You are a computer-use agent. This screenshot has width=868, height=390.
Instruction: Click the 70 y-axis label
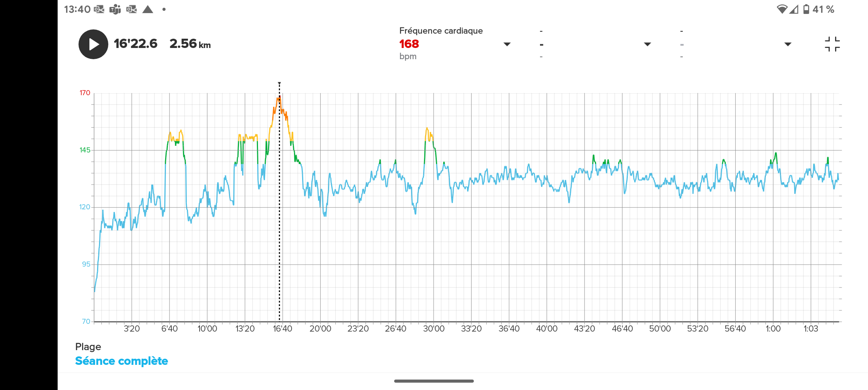point(86,322)
